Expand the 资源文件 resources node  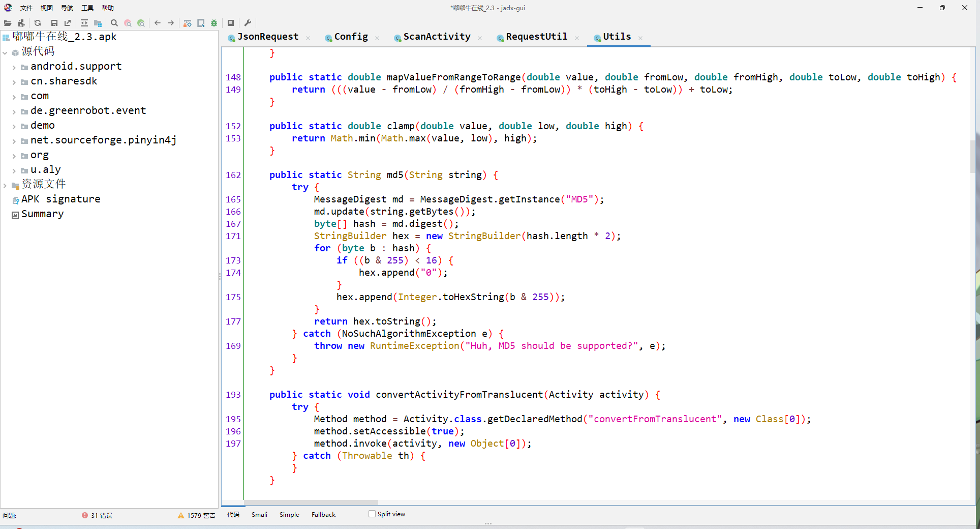[5, 185]
